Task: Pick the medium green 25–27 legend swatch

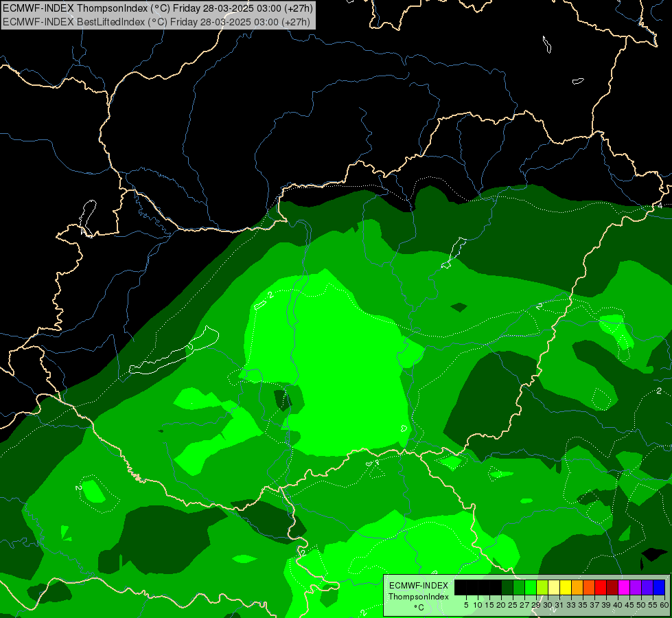Action: [518, 587]
